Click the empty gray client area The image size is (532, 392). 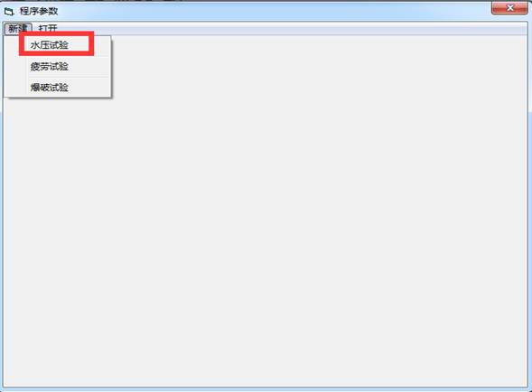click(x=305, y=220)
